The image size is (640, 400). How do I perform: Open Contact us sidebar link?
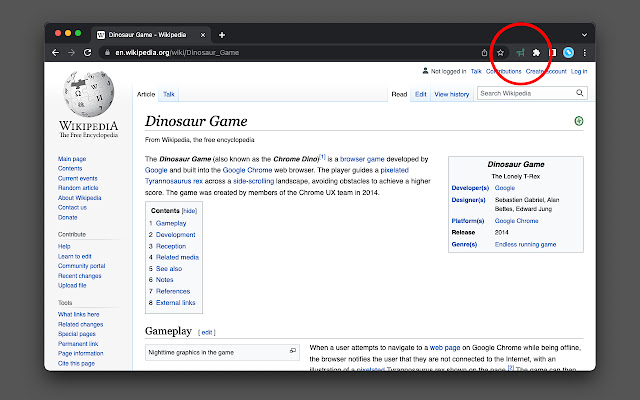72,207
